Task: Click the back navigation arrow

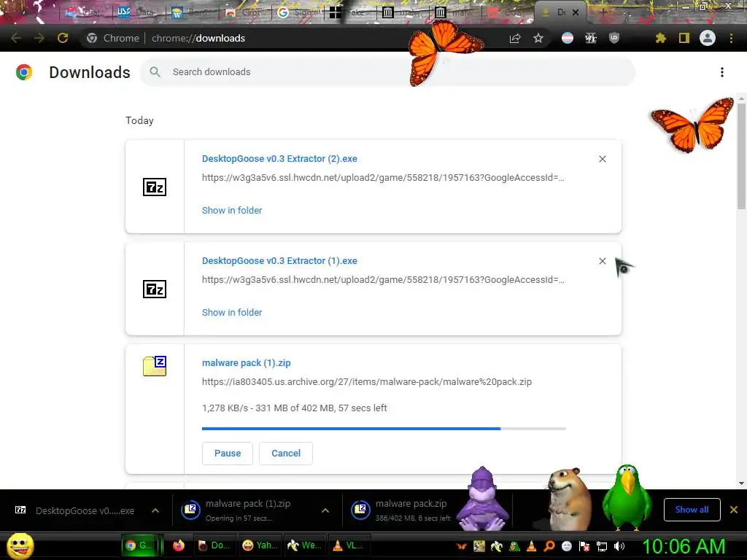Action: [16, 38]
